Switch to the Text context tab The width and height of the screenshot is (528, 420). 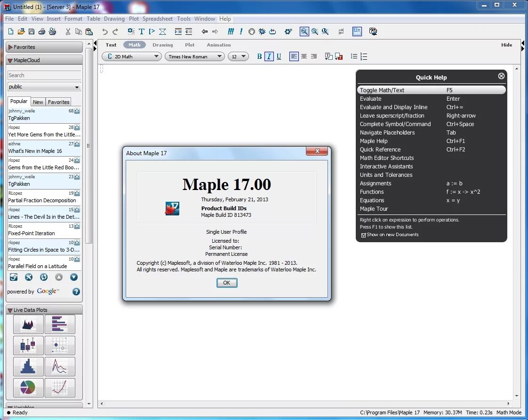point(111,45)
